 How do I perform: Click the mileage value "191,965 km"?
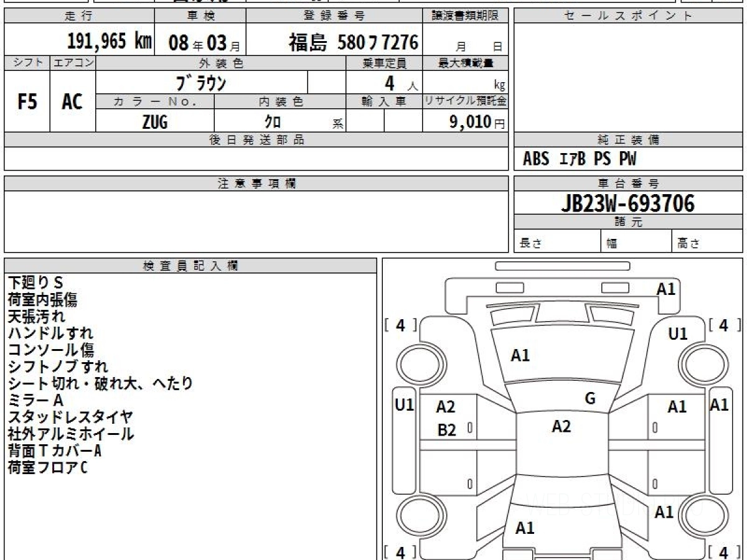(x=110, y=42)
